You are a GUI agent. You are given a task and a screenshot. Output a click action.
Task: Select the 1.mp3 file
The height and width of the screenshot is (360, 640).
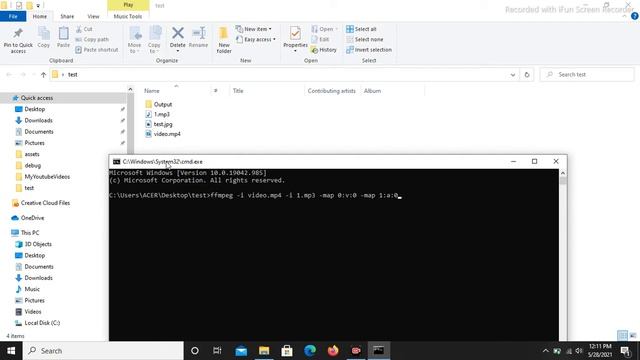coord(158,114)
